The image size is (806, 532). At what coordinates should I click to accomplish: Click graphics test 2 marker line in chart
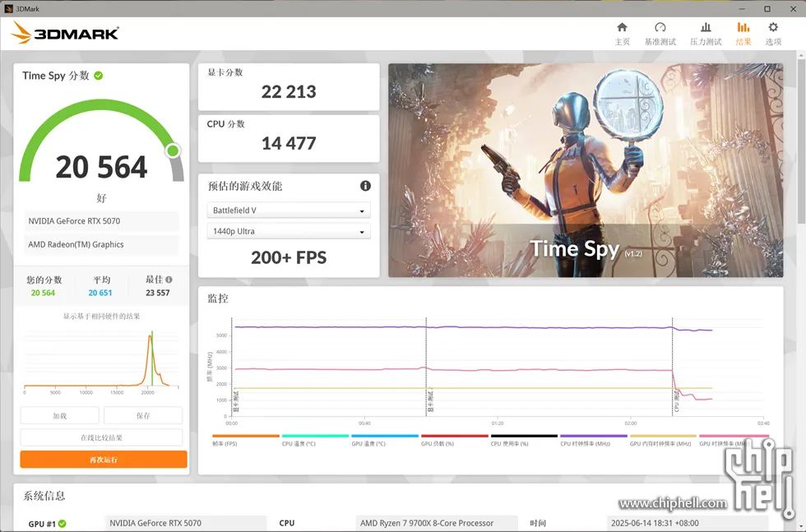426,367
